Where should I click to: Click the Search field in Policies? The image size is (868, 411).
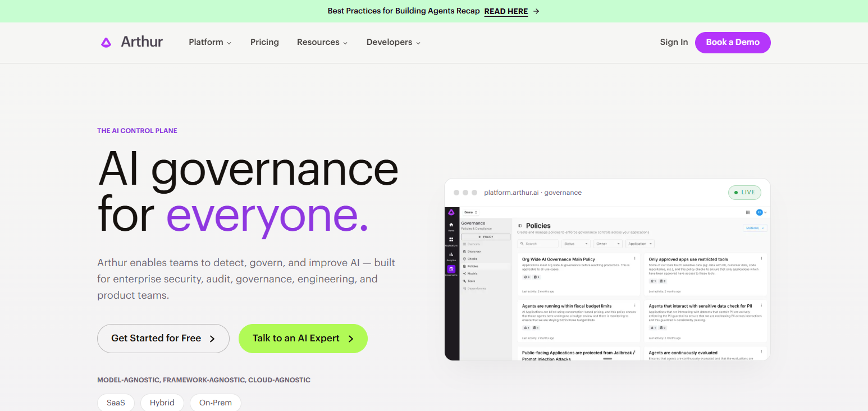(x=538, y=244)
